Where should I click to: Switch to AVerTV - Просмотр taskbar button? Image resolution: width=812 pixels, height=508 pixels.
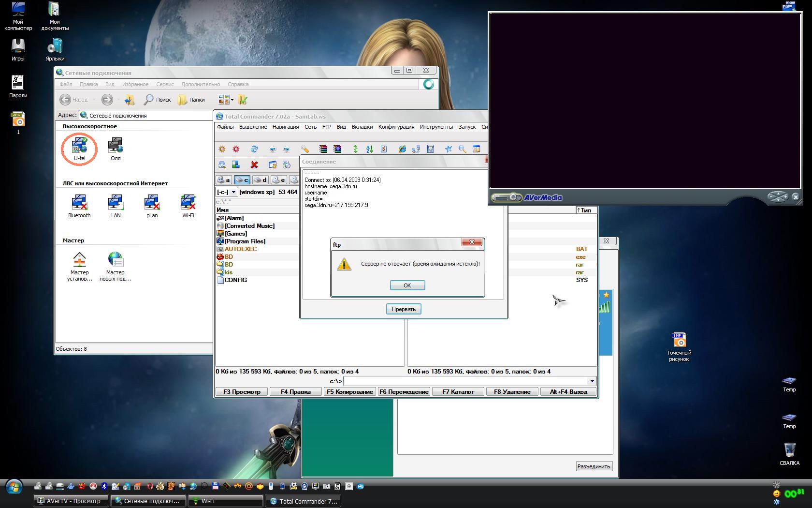point(71,501)
